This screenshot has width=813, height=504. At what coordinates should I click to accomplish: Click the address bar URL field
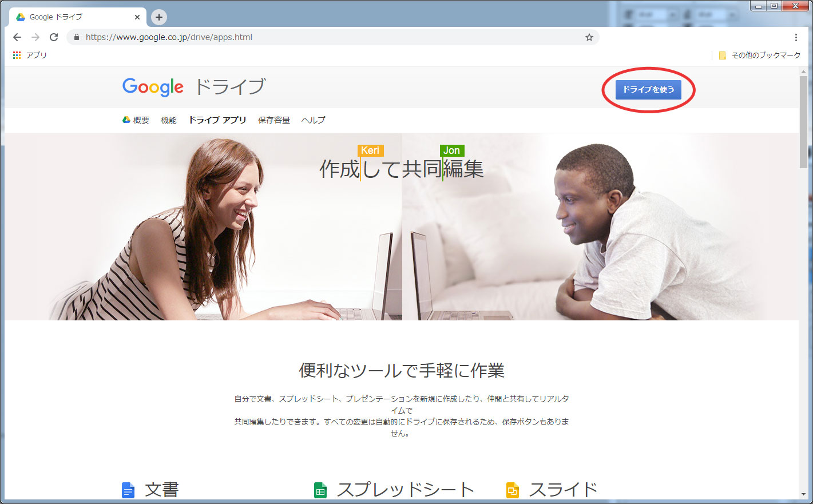click(x=333, y=37)
